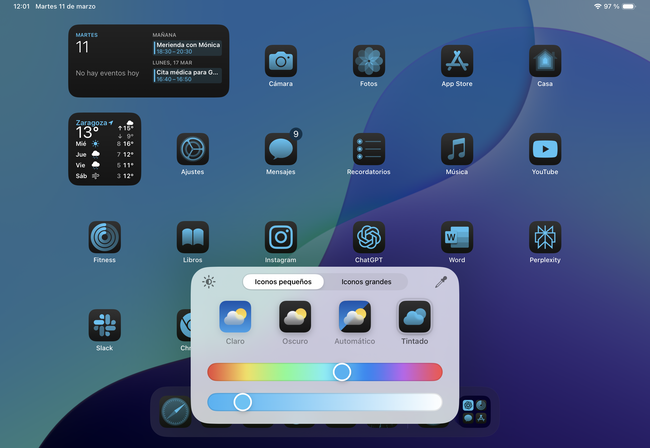Open the Casa home app
The image size is (650, 448).
point(545,61)
